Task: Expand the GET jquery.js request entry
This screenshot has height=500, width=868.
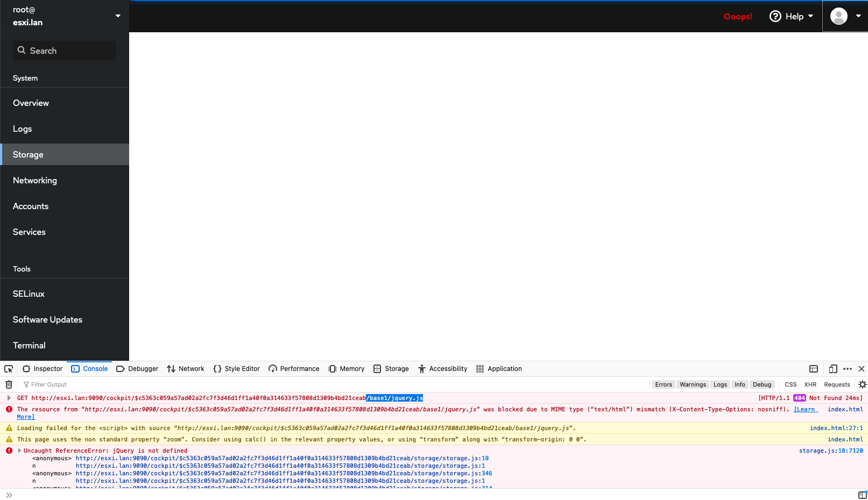Action: click(x=9, y=398)
